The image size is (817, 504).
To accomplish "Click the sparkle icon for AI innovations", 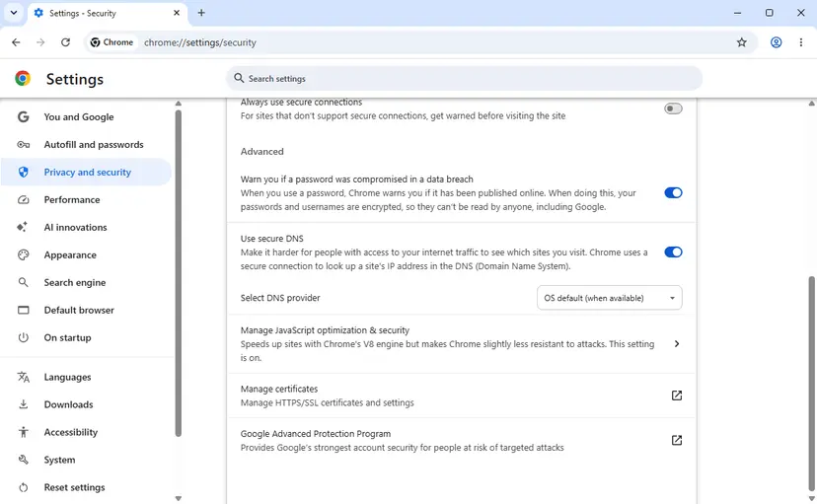I will [23, 227].
